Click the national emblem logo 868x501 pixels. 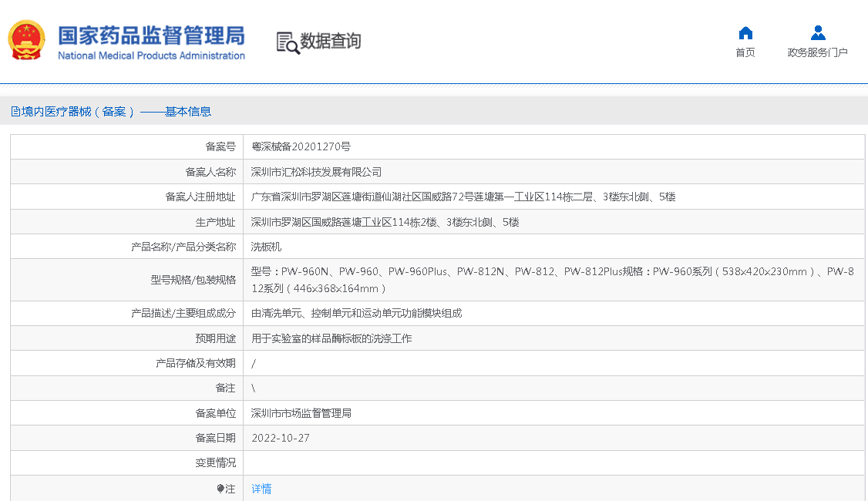(27, 40)
